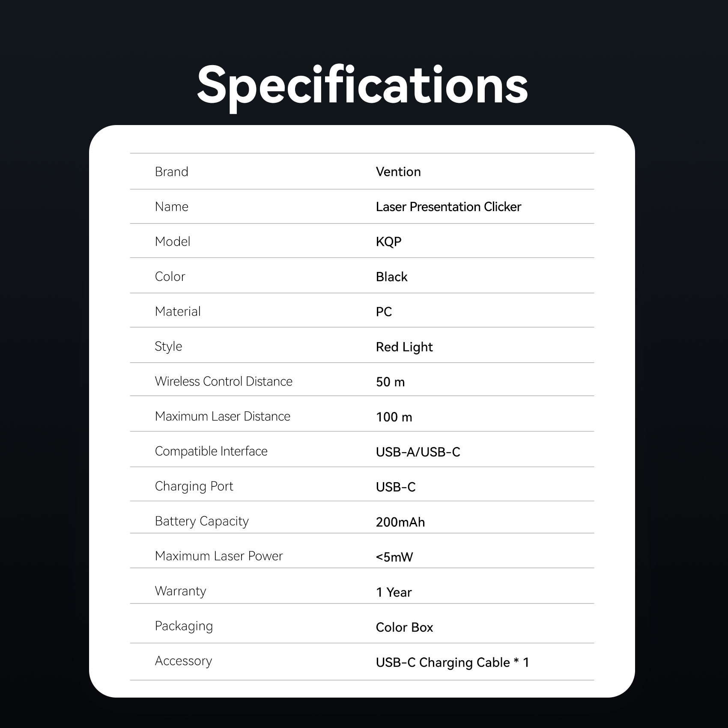Click the Charging Port label
This screenshot has width=728, height=728.
(194, 486)
